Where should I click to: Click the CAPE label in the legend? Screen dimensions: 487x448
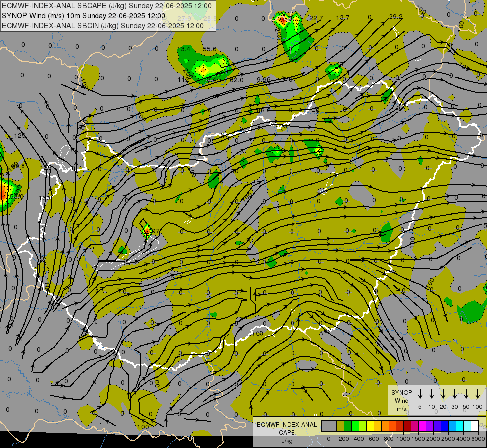(x=287, y=433)
